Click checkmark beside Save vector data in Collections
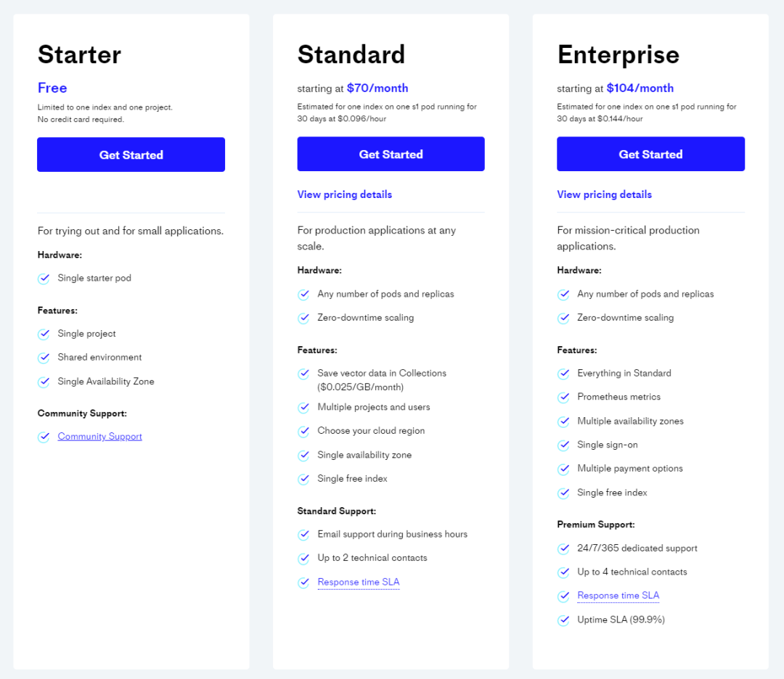 coord(303,374)
